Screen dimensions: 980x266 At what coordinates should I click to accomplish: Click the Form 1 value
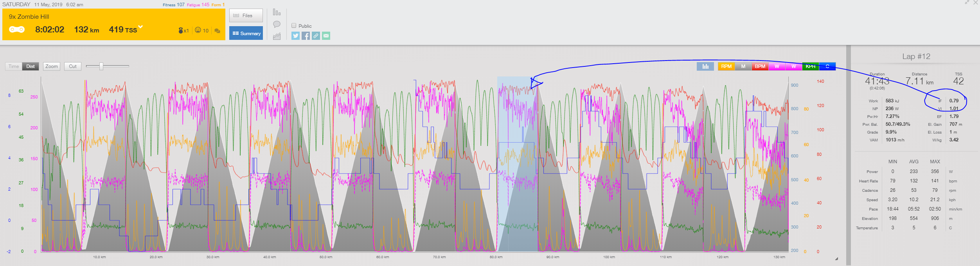coord(218,5)
